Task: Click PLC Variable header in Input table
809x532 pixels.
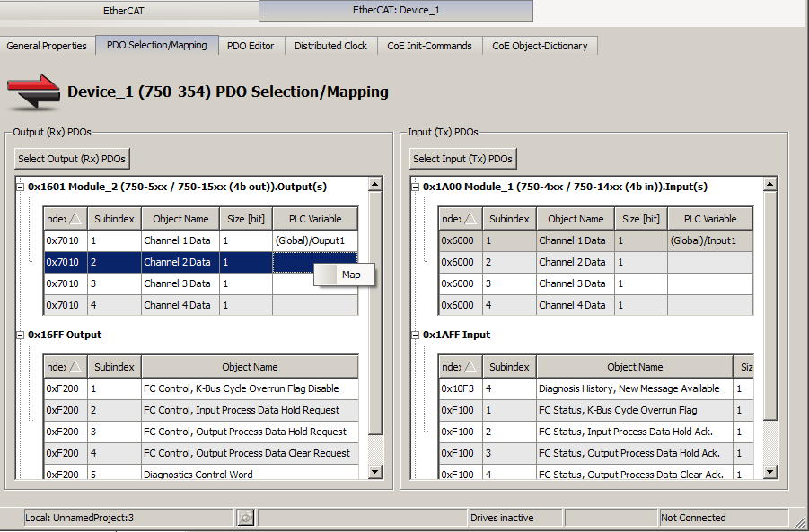Action: click(x=710, y=219)
